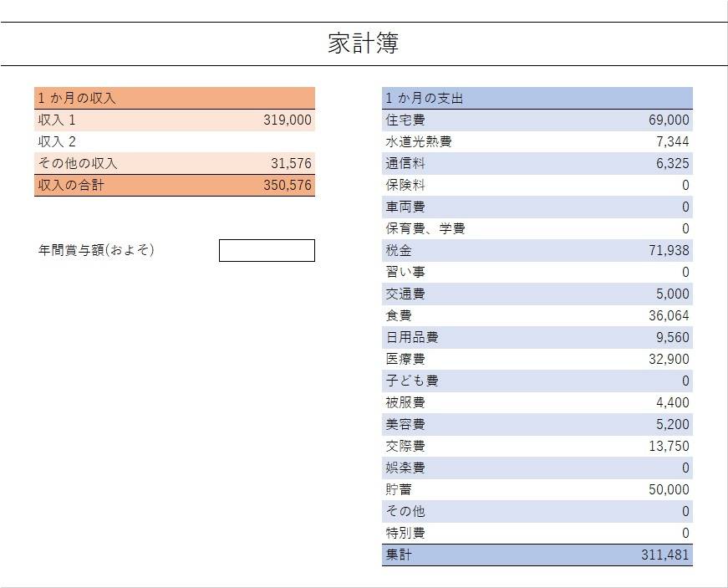Select the 住宅費 amount 69,000
Screen dimensions: 728x588
[669, 120]
